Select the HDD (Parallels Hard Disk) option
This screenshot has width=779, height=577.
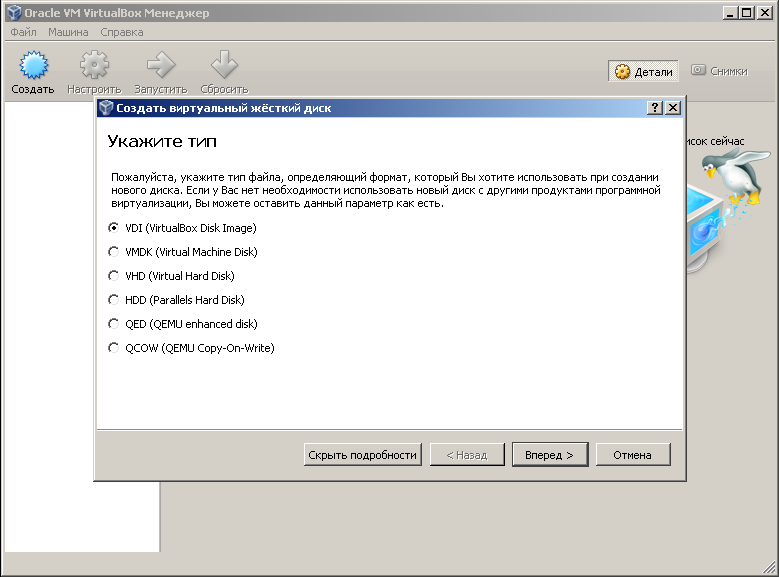176,300
